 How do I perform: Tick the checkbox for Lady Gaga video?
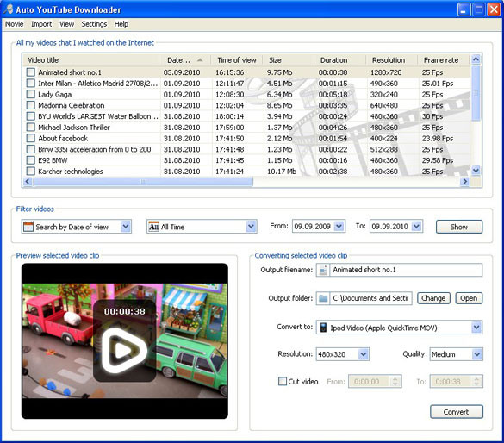[30, 94]
